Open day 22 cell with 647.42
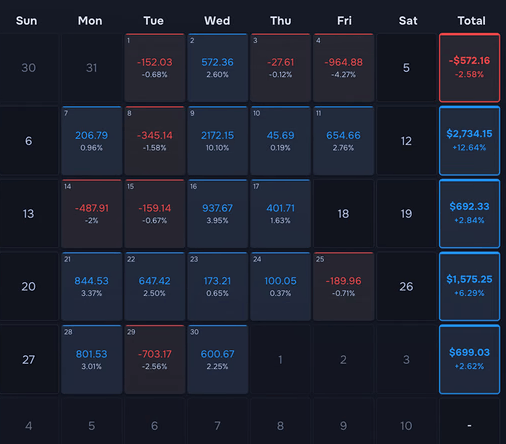Viewport: 506px width, 444px height. click(155, 287)
